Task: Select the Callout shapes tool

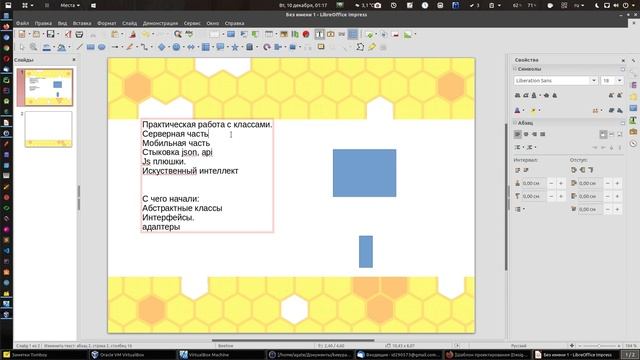Action: click(220, 47)
